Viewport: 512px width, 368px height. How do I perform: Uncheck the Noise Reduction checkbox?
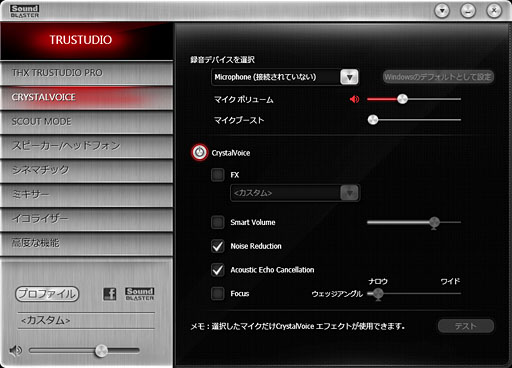click(218, 246)
